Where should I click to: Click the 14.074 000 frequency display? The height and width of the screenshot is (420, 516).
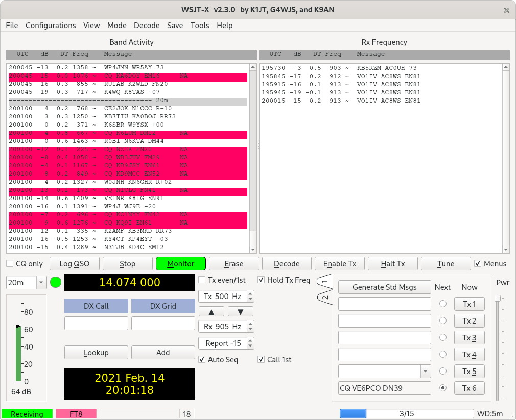[x=130, y=282]
